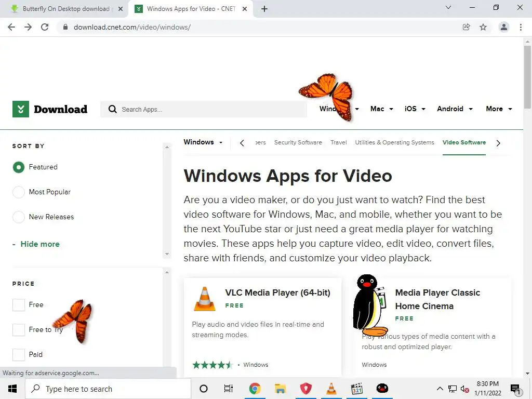Click the green CNET Download logo

point(50,109)
